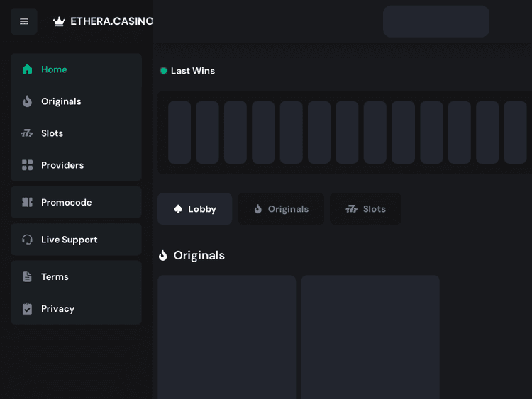The image size is (532, 399).
Task: Click the Providers grid icon
Action: tap(27, 165)
